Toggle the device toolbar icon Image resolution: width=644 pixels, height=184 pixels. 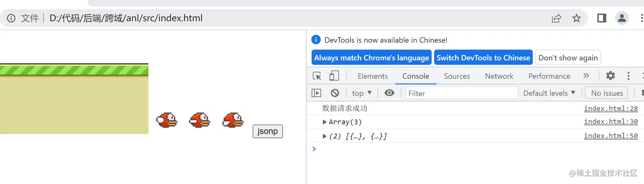click(334, 76)
